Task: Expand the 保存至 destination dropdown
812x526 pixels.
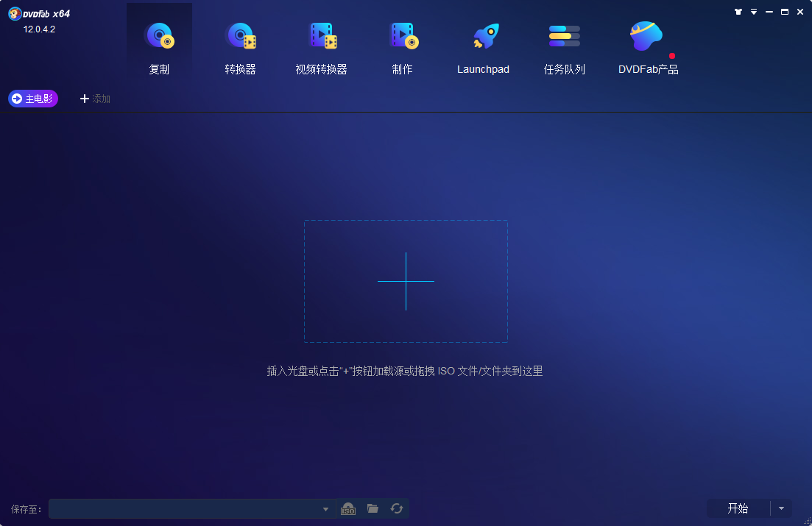Action: click(x=325, y=508)
